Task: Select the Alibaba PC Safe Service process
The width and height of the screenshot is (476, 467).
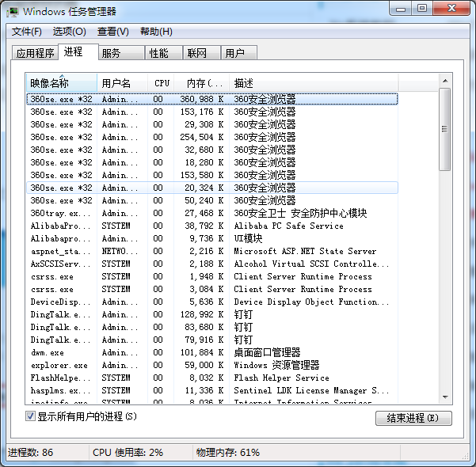Action: 212,226
